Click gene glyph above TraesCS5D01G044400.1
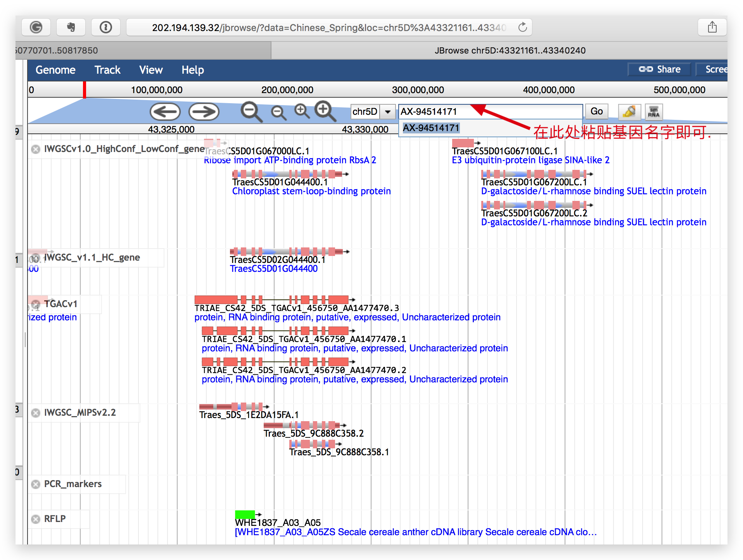Image resolution: width=743 pixels, height=560 pixels. (290, 174)
